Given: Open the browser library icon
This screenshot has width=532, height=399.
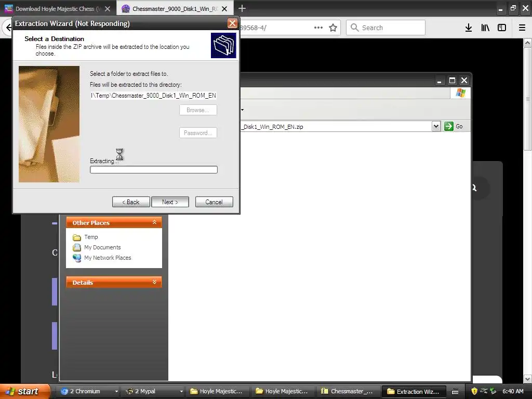Looking at the screenshot, I should 485,28.
